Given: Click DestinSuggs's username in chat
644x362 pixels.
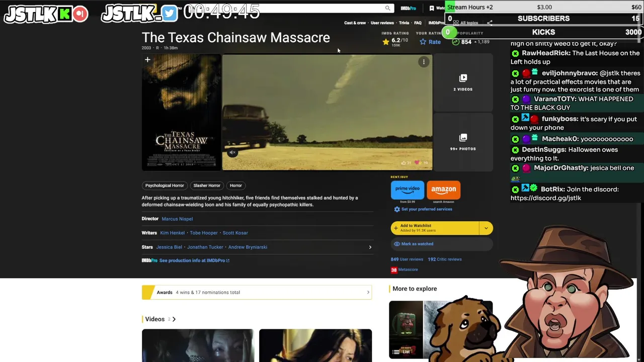Looking at the screenshot, I should point(544,150).
